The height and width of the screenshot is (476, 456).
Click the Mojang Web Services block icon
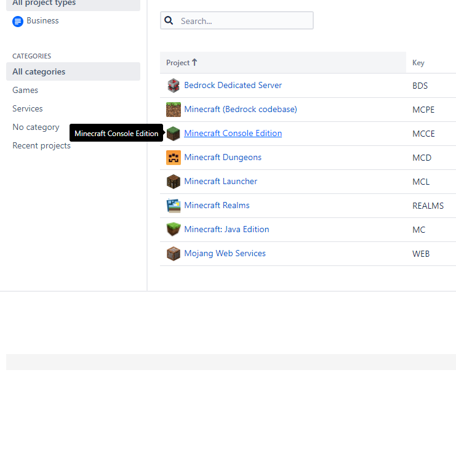(174, 254)
